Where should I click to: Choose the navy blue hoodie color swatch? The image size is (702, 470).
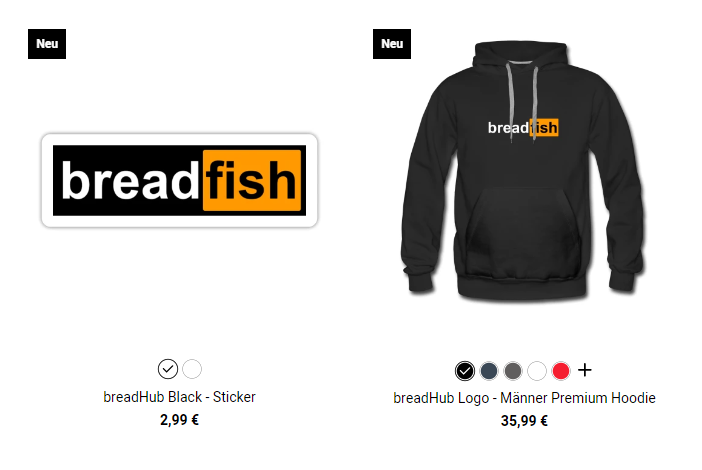point(489,371)
